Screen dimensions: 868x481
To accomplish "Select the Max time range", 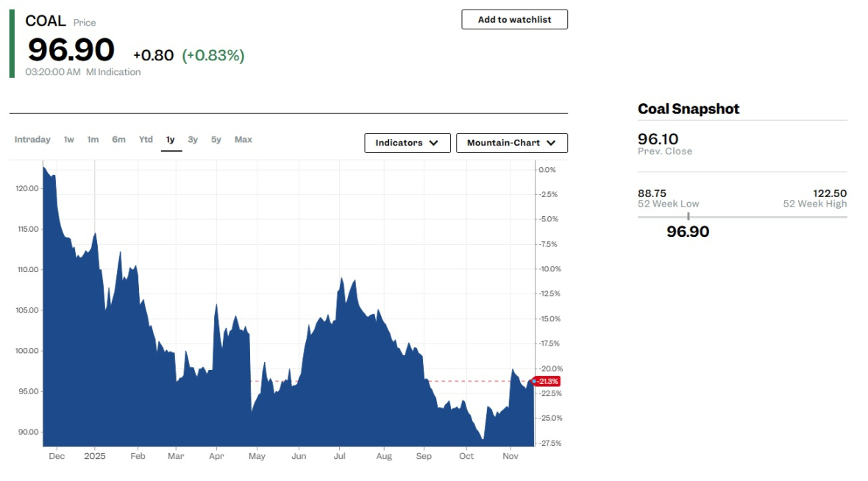I will pyautogui.click(x=243, y=140).
